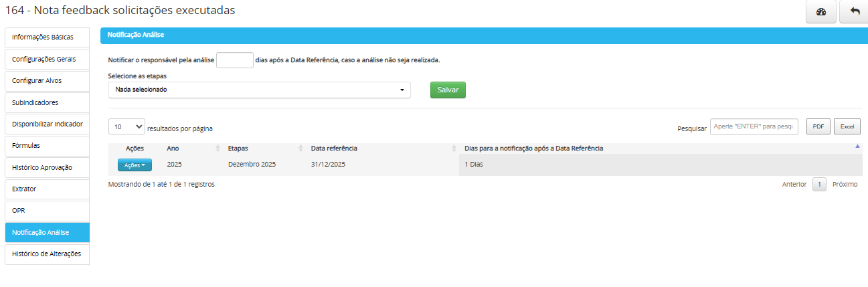Go to Próximo page link
This screenshot has width=868, height=287.
[845, 185]
